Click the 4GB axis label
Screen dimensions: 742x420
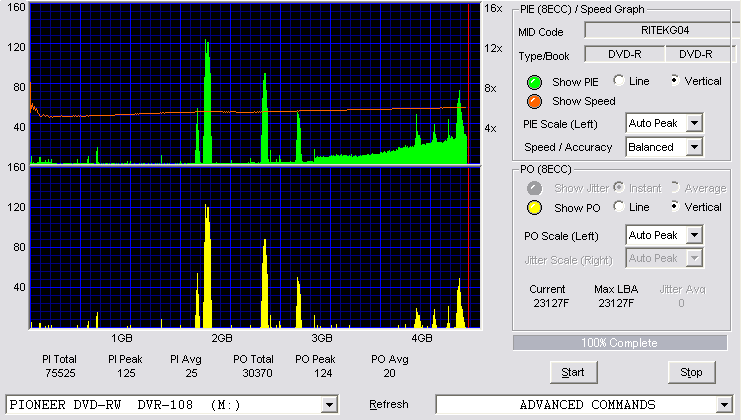pyautogui.click(x=422, y=339)
